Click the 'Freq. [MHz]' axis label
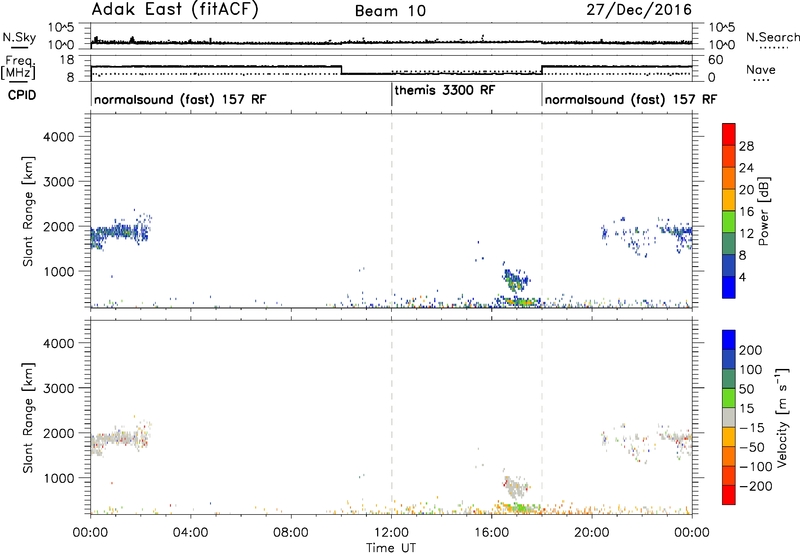 pyautogui.click(x=18, y=67)
